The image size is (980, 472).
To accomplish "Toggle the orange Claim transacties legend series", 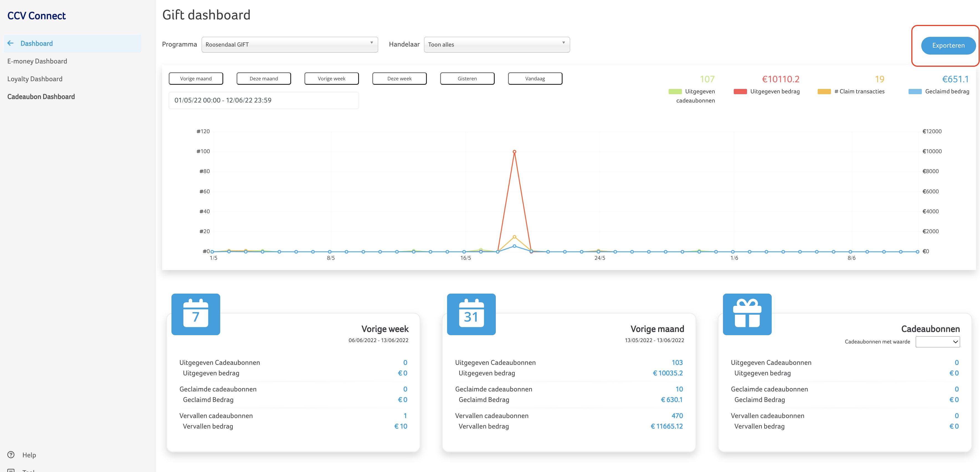I will [824, 92].
